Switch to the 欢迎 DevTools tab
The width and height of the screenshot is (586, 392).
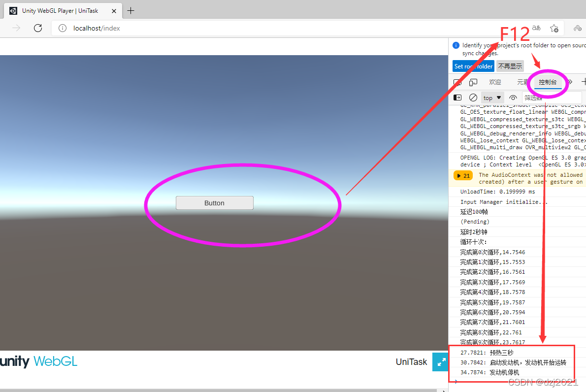pos(495,82)
